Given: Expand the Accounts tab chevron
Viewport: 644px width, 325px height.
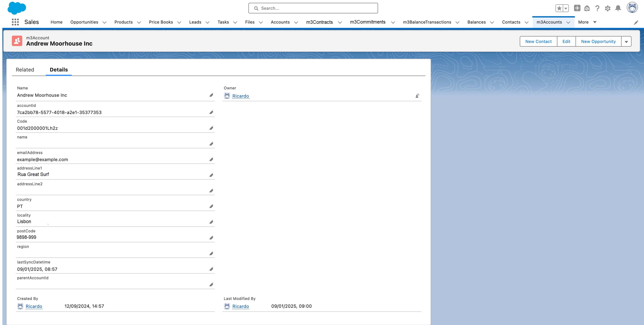Looking at the screenshot, I should (296, 22).
